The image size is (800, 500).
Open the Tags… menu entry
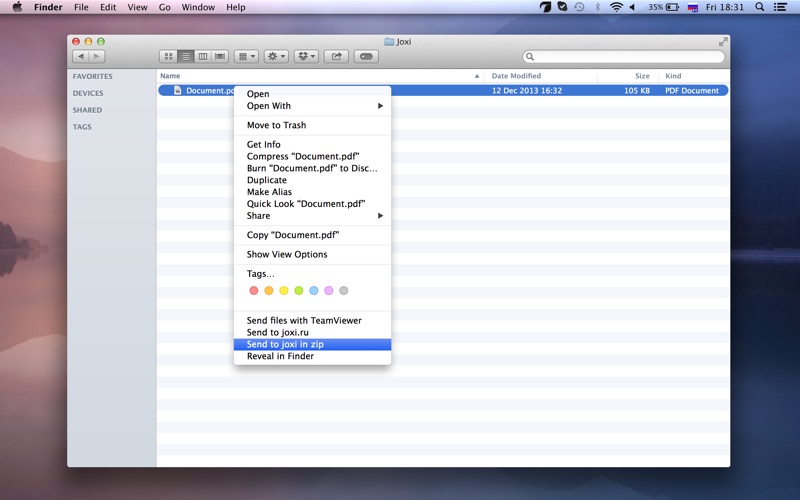click(312, 273)
